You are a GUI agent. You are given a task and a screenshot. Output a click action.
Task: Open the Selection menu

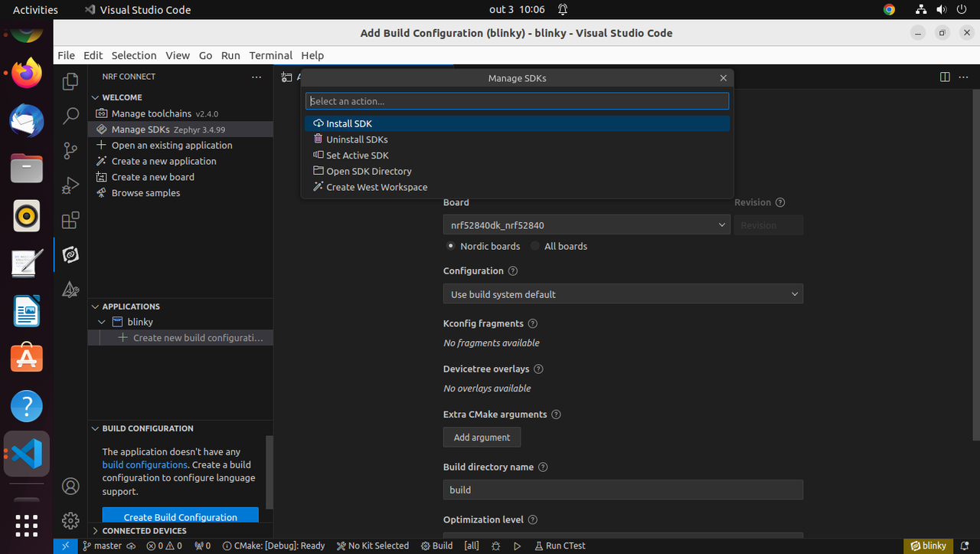point(134,55)
